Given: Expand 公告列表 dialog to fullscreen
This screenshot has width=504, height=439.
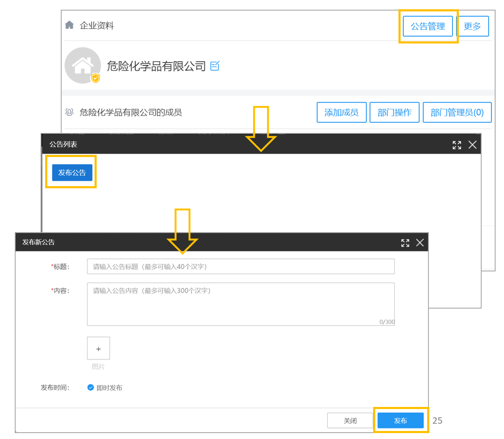Looking at the screenshot, I should (x=457, y=145).
